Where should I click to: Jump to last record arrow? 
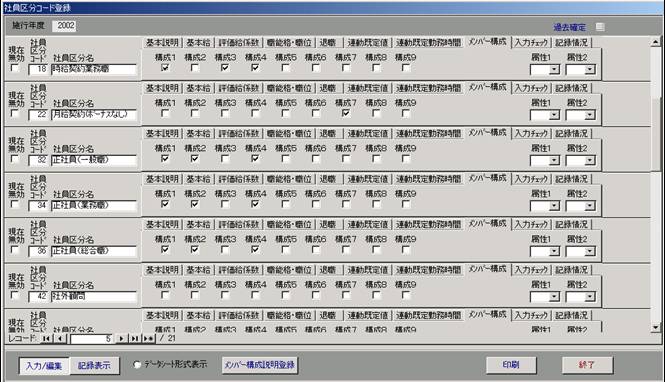click(135, 338)
